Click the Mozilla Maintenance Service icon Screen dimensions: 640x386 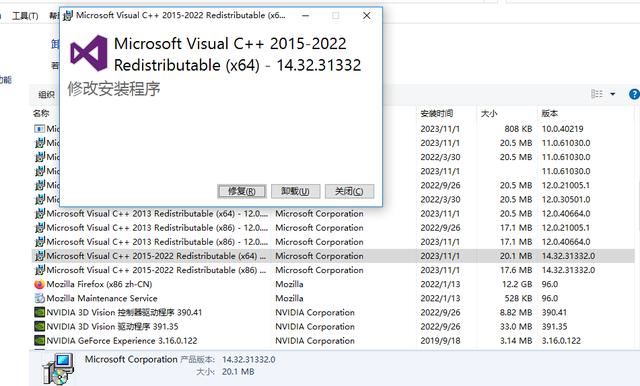[39, 298]
